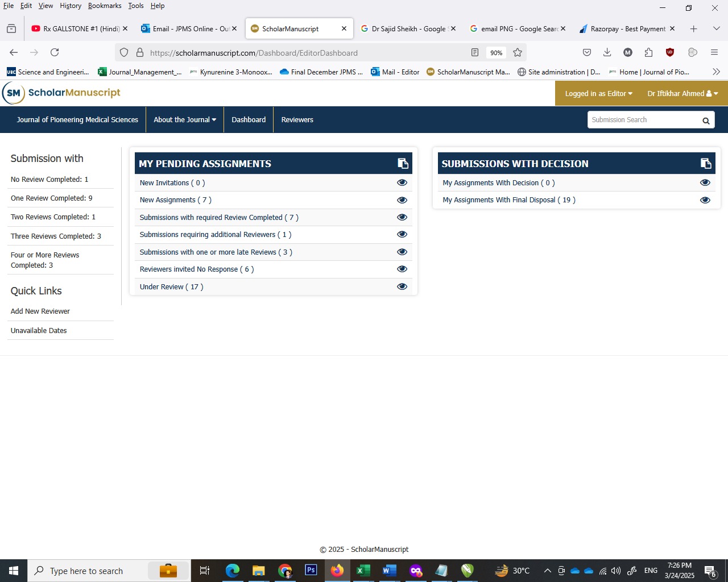This screenshot has height=582, width=728.
Task: Click the ScholarManuscript logo
Action: pos(61,93)
